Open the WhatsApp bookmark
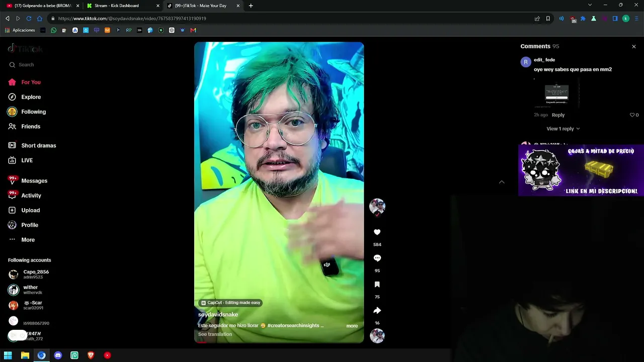The width and height of the screenshot is (644, 362). [54, 30]
